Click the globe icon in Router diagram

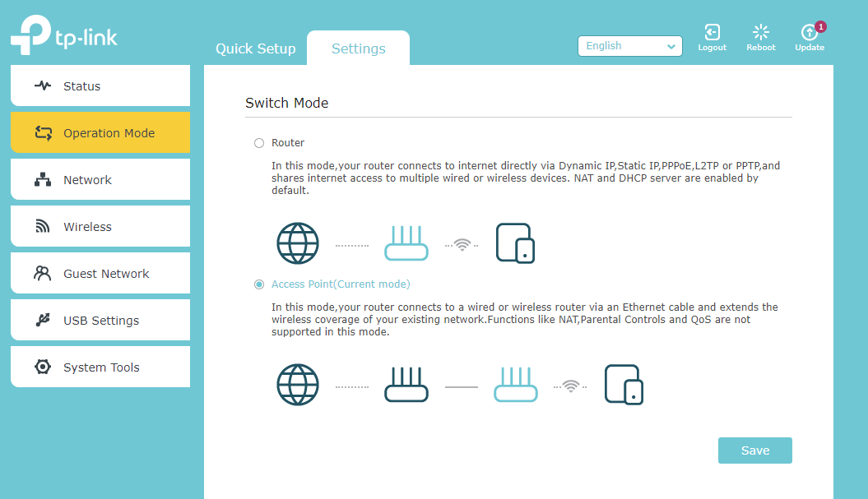pos(298,243)
